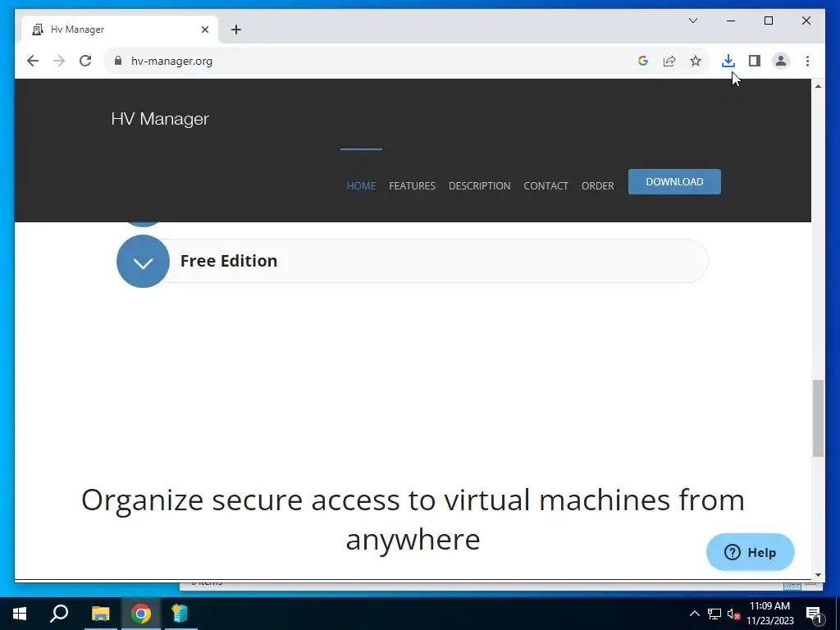Go back with the browser back arrow
The image size is (840, 630).
coord(33,61)
